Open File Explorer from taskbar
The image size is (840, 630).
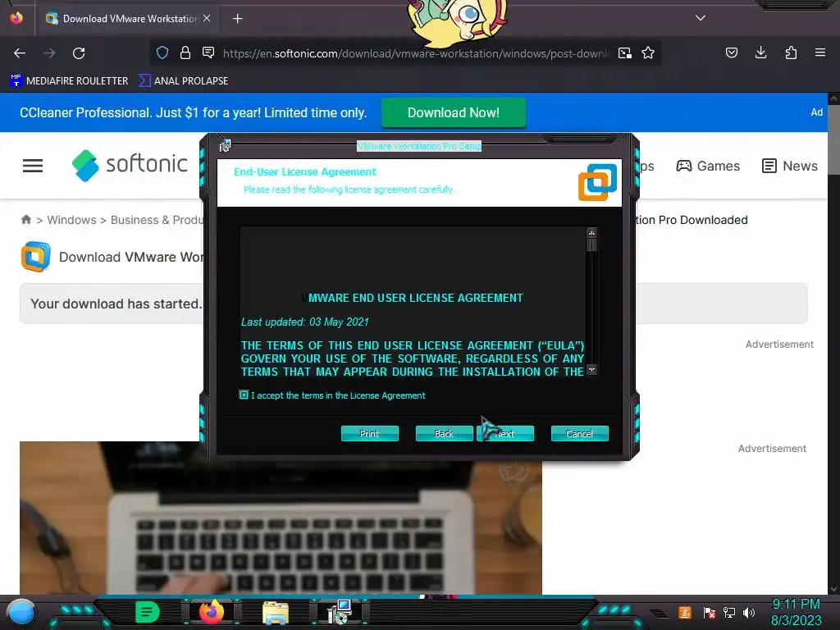(276, 612)
